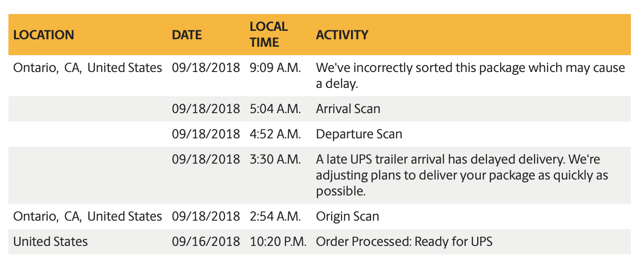Click Order Processed: Ready for UPS activity
Screen dimensions: 644x273
404,242
